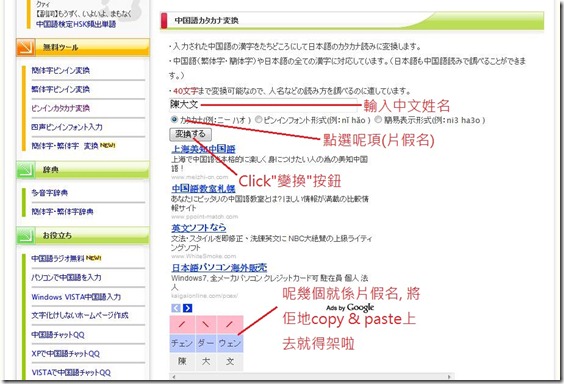This screenshot has height=384, width=564.
Task: Click the ウェン katakana result cell
Action: tap(230, 343)
